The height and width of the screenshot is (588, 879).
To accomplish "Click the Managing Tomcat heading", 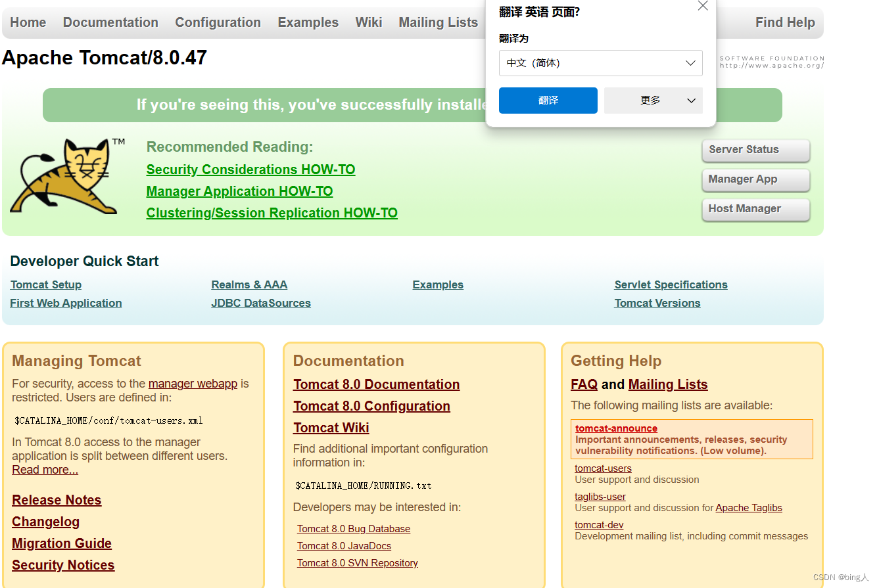I will 76,361.
